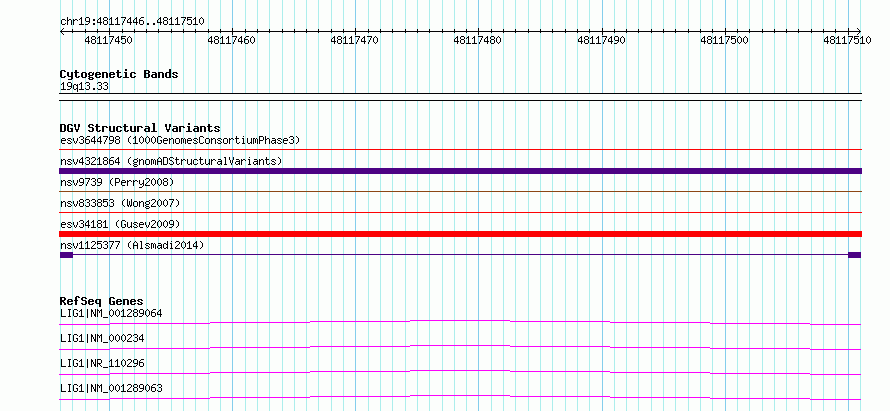Open variant esv34181 label (Gusev2009)
The image size is (890, 411).
coord(120,224)
